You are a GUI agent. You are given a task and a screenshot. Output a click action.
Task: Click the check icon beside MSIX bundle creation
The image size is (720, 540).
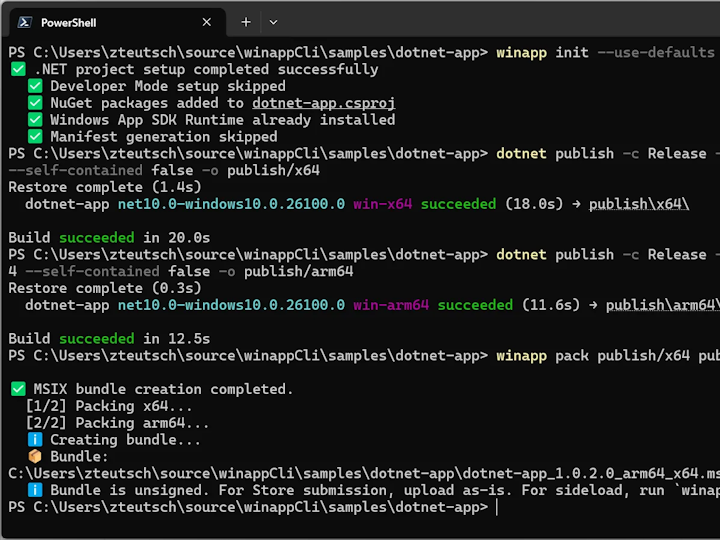click(x=18, y=389)
